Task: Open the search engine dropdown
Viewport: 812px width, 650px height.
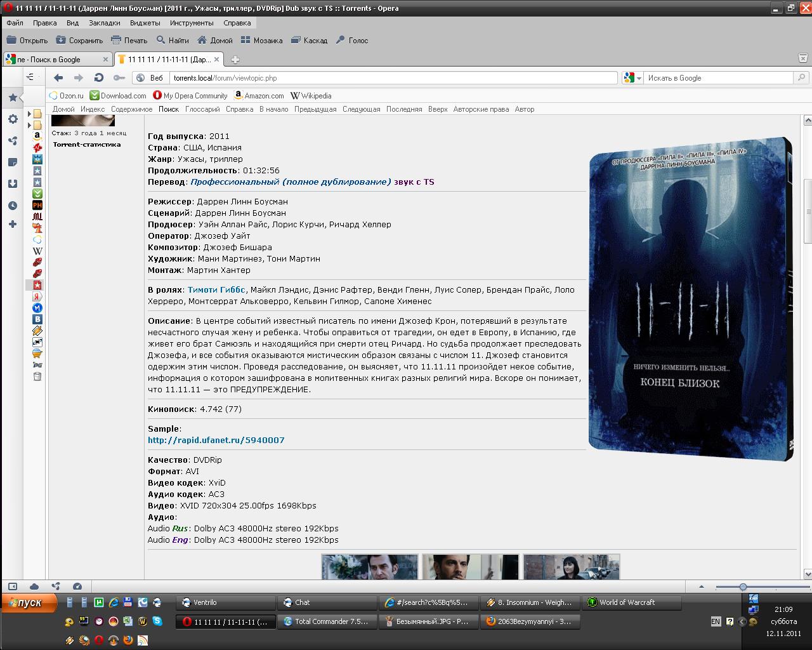Action: coord(639,78)
